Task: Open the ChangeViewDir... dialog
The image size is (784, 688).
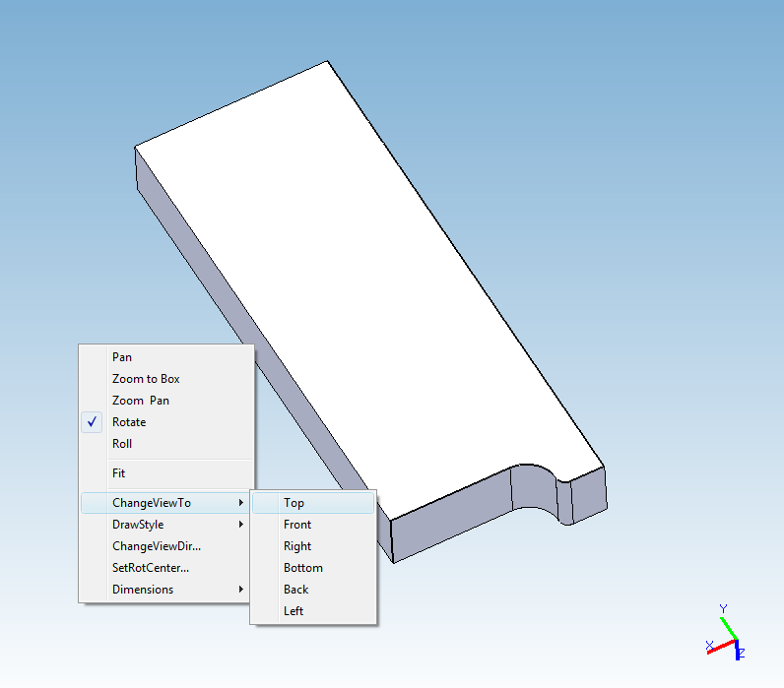Action: pos(163,546)
